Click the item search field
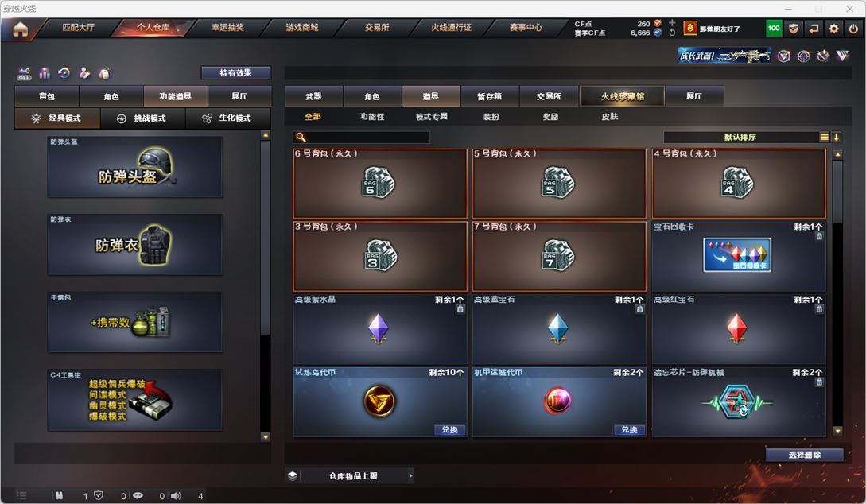Image resolution: width=866 pixels, height=504 pixels. tap(361, 137)
